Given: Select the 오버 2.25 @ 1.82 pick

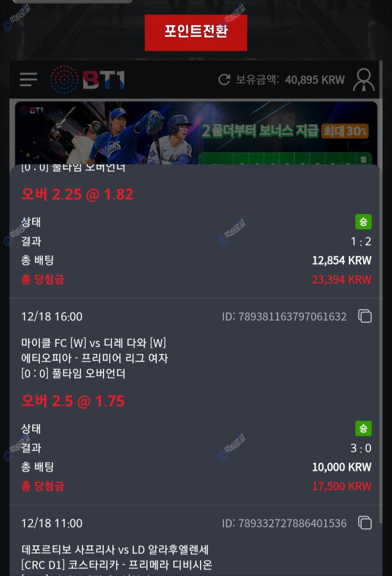Looking at the screenshot, I should 77,195.
